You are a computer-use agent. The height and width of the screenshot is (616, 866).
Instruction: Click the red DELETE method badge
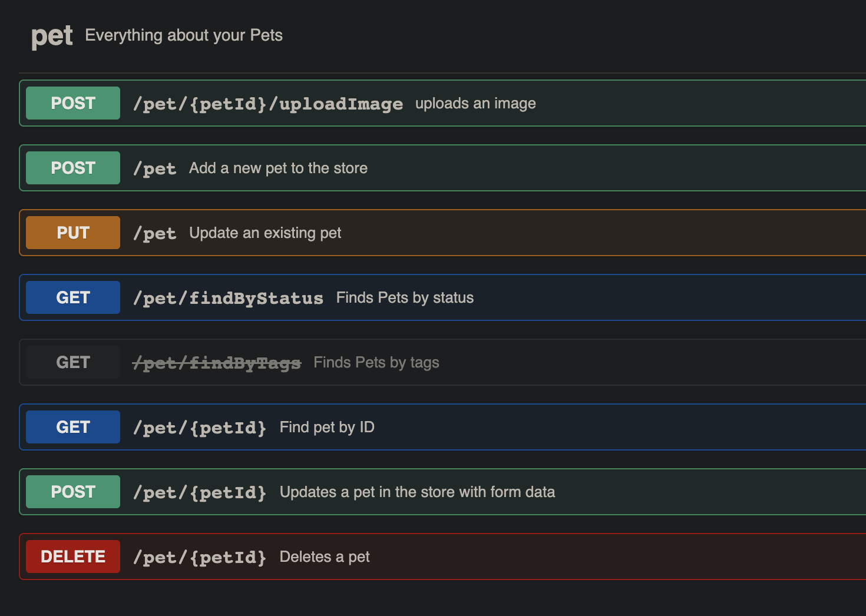coord(73,557)
